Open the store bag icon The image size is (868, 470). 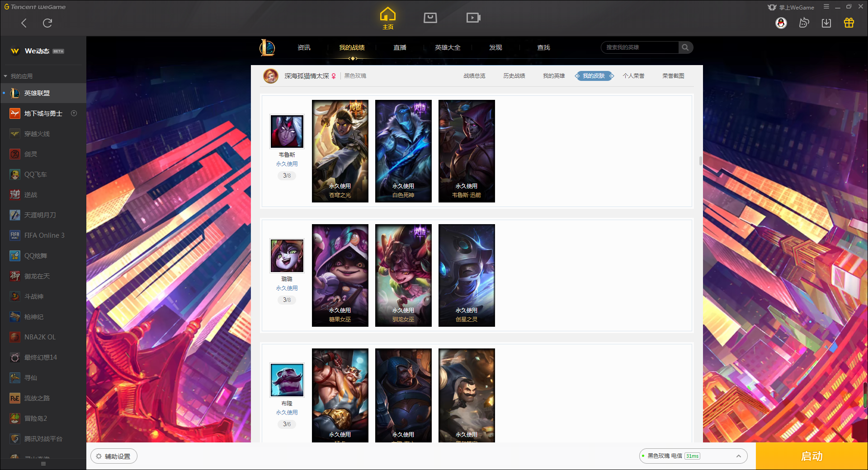[x=430, y=18]
